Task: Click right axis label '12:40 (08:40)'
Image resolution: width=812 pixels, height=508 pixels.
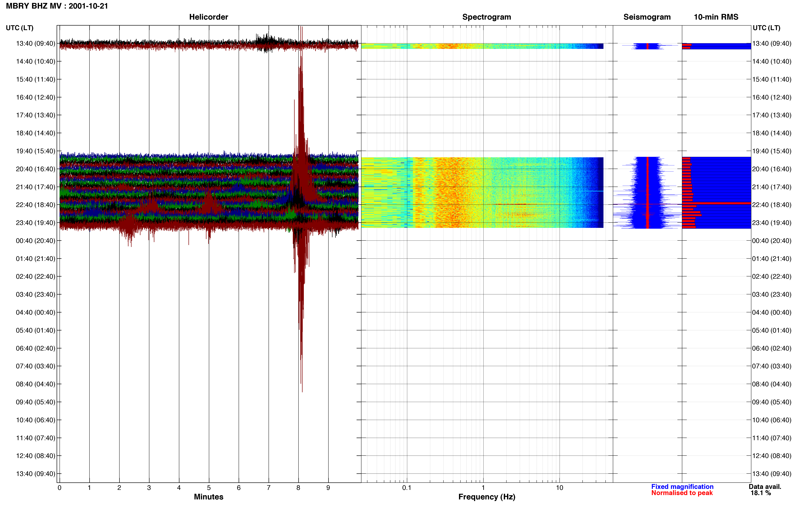Action: point(772,456)
